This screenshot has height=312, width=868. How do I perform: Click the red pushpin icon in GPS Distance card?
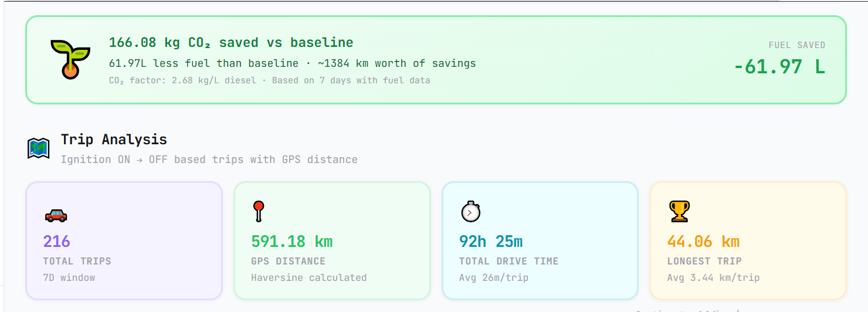(258, 211)
